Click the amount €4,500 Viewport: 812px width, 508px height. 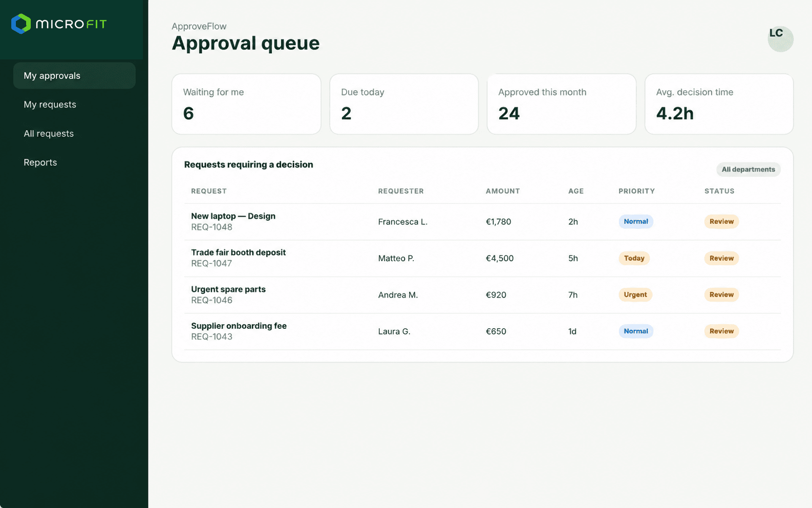pyautogui.click(x=500, y=258)
